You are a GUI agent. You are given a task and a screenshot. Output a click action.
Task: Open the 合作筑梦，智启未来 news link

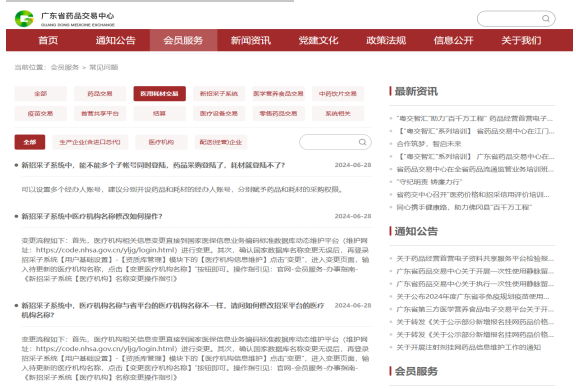429,144
